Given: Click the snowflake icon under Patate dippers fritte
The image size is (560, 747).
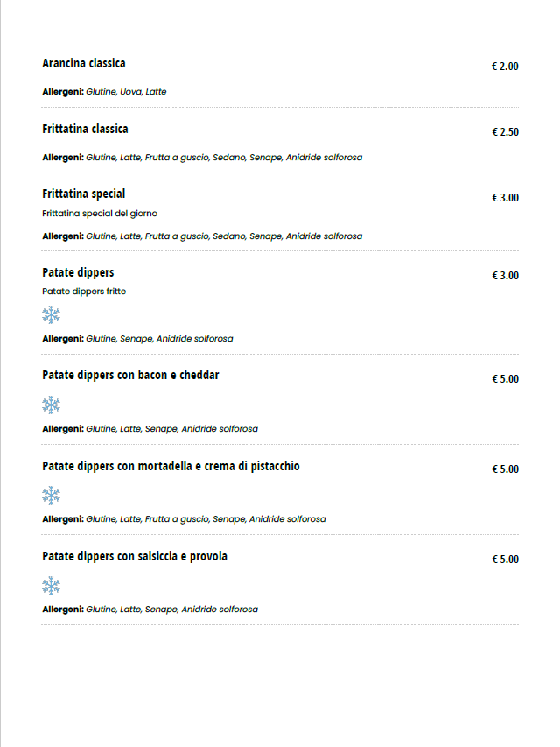Looking at the screenshot, I should click(x=52, y=315).
